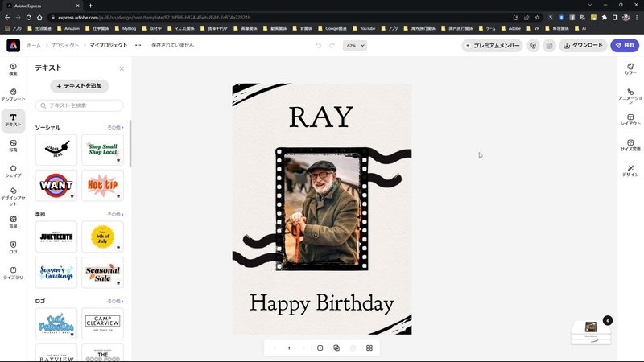Select the Juneteenth text template

tap(56, 237)
